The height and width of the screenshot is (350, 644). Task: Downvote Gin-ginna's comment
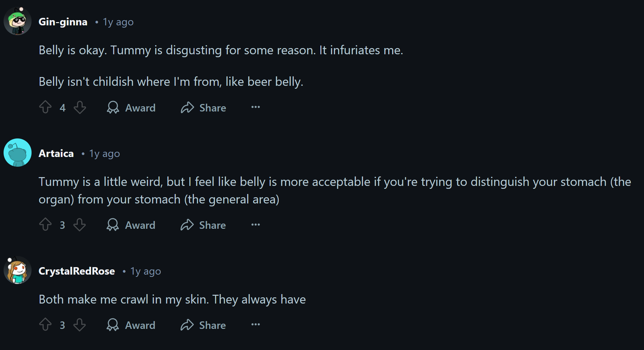(x=80, y=107)
